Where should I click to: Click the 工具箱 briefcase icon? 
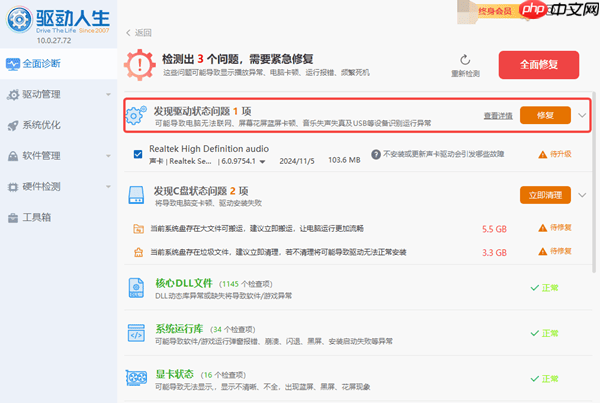click(x=13, y=218)
